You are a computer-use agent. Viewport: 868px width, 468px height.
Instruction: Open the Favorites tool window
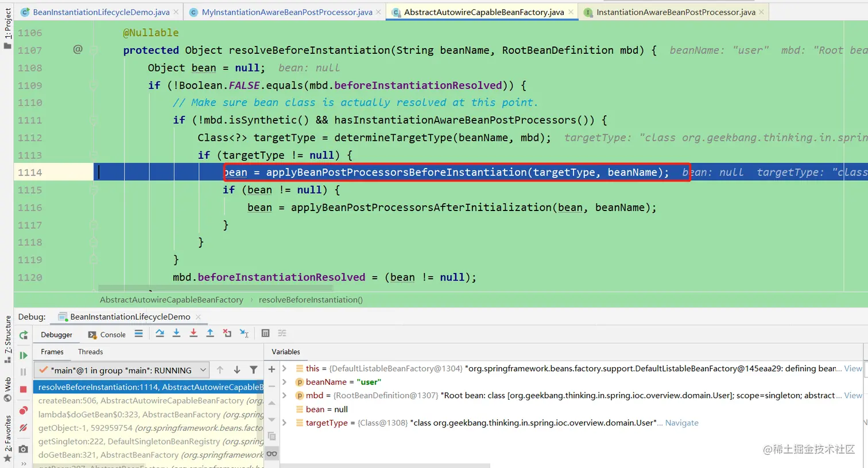[7, 439]
